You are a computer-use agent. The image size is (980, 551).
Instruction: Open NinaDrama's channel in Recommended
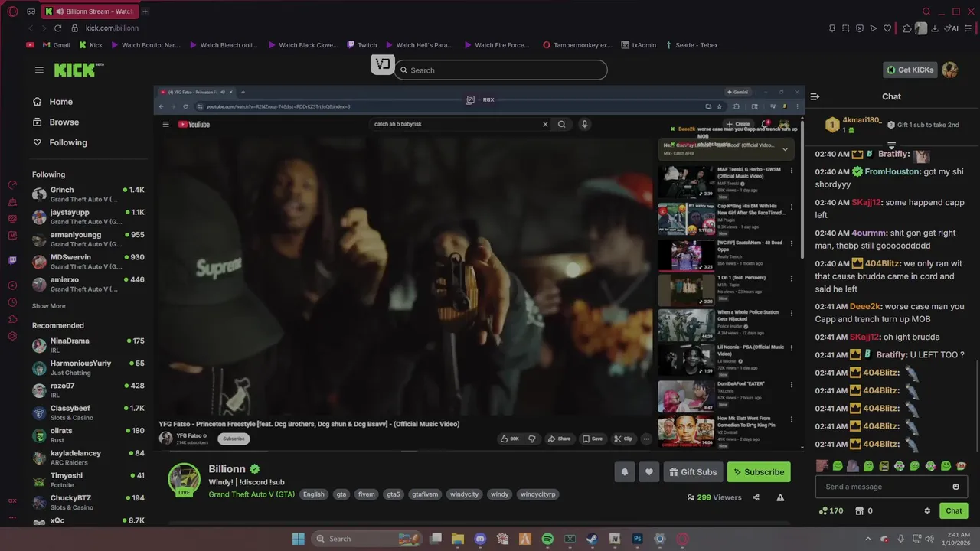click(88, 345)
